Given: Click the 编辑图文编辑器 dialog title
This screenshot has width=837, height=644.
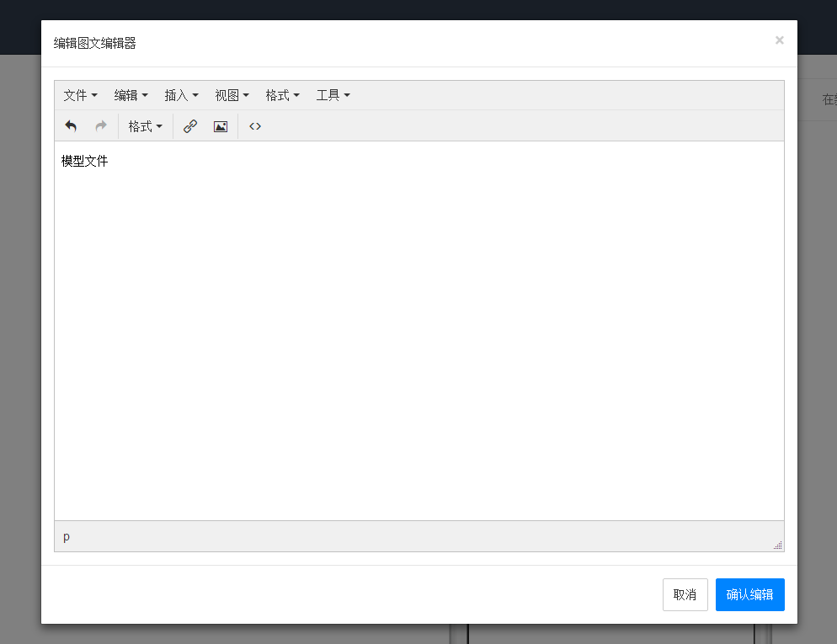Looking at the screenshot, I should pos(94,43).
